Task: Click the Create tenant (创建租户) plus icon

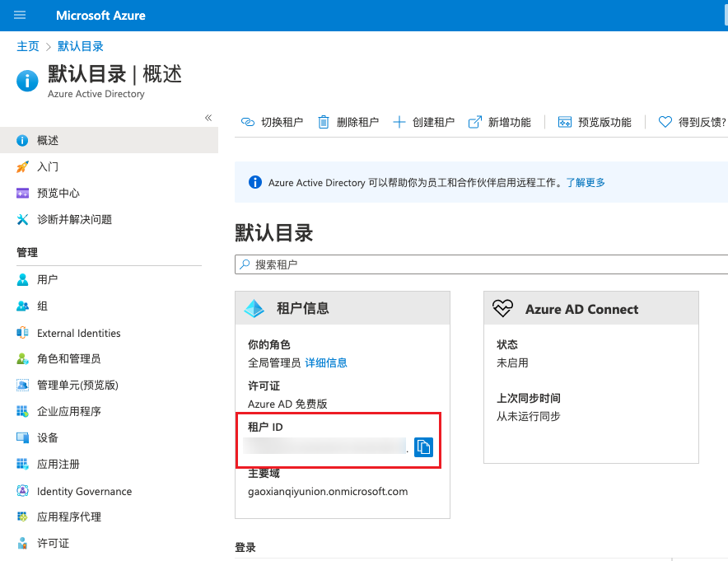Action: tap(399, 122)
